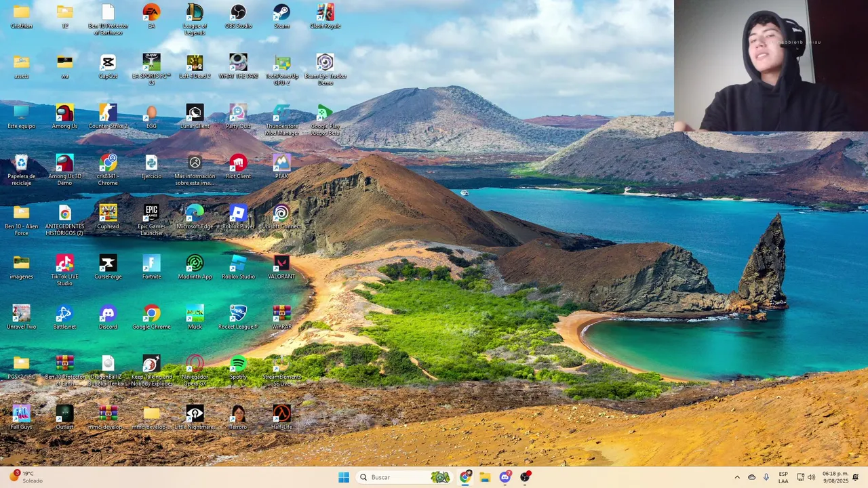Select the Outlast desktop icon
The image size is (868, 488).
(x=64, y=418)
